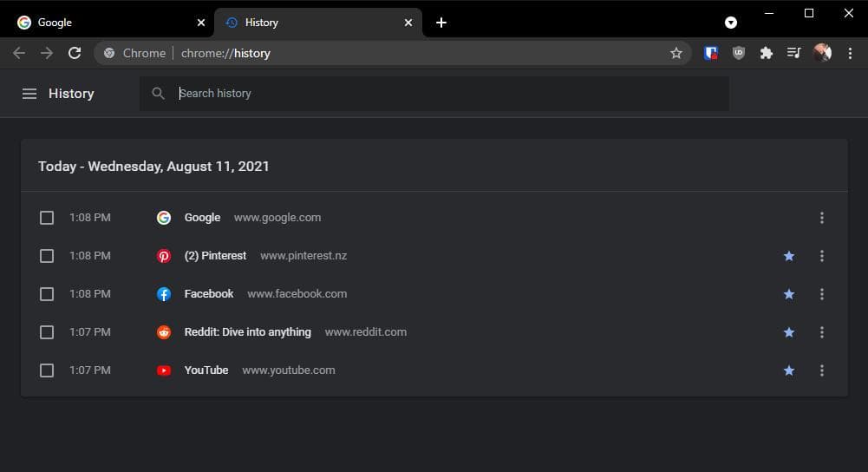Maximize the Chrome window
The image size is (868, 472).
pos(809,13)
